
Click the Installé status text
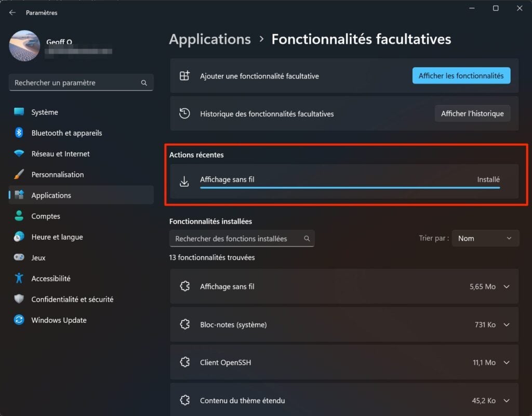[488, 179]
